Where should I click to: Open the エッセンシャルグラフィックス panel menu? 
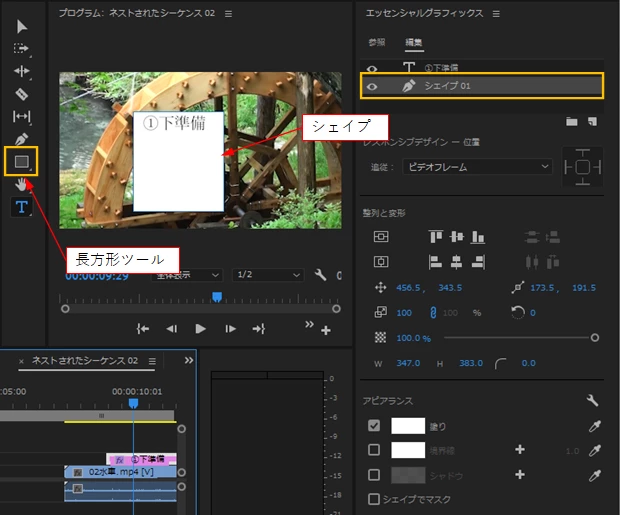(496, 14)
